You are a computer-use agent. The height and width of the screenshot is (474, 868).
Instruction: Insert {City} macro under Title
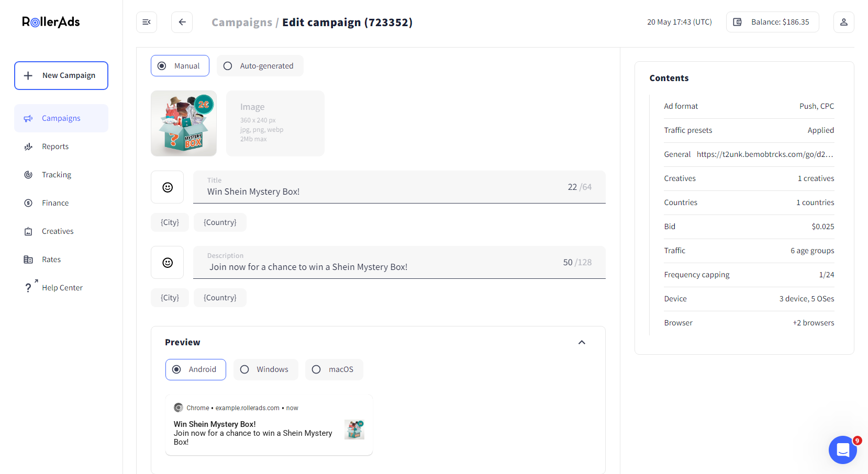click(170, 222)
